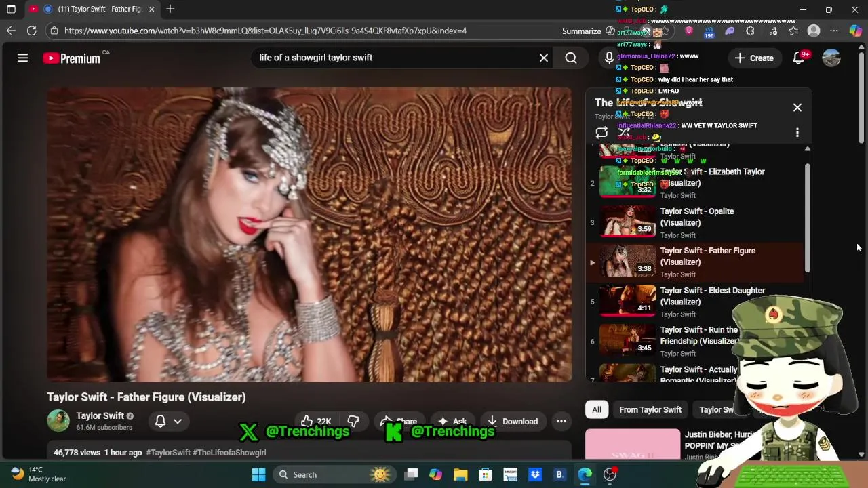Click the Ask button
Image resolution: width=868 pixels, height=488 pixels.
click(453, 422)
